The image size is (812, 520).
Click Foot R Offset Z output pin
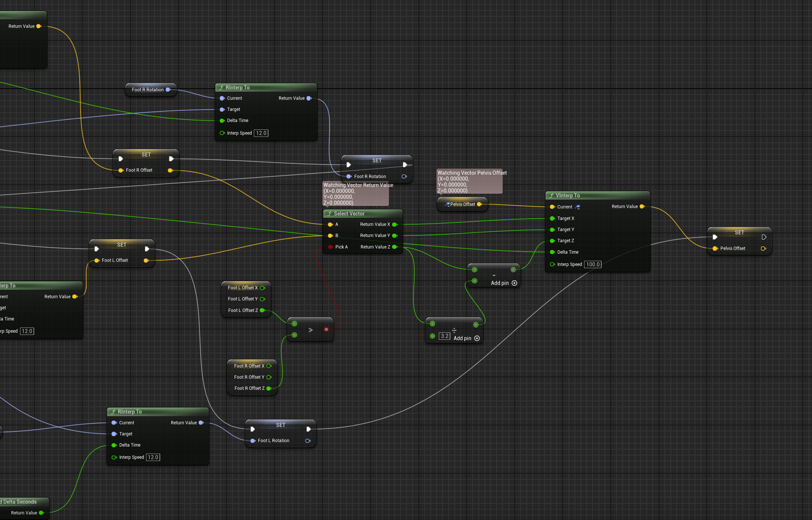[x=269, y=388]
